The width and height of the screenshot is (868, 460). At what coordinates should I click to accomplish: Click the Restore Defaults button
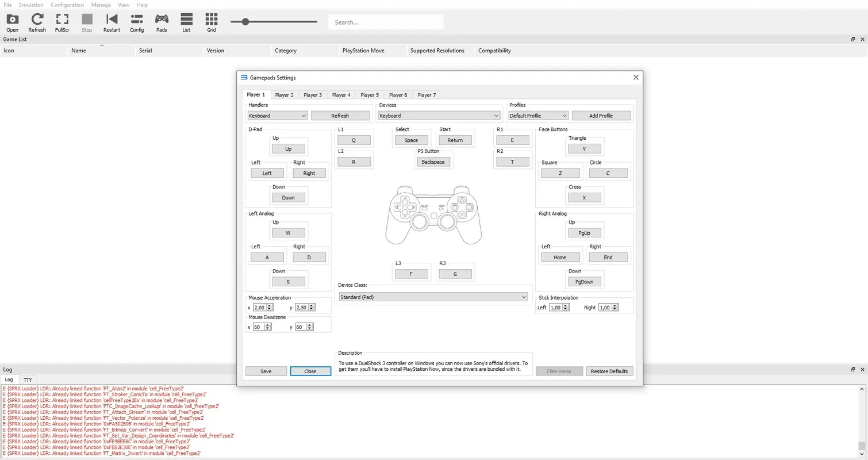(609, 371)
